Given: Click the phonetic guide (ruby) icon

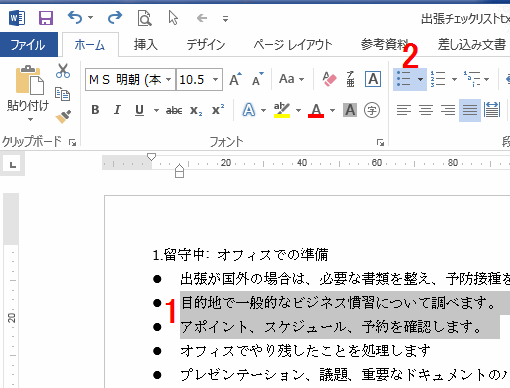Looking at the screenshot, I should click(350, 79).
